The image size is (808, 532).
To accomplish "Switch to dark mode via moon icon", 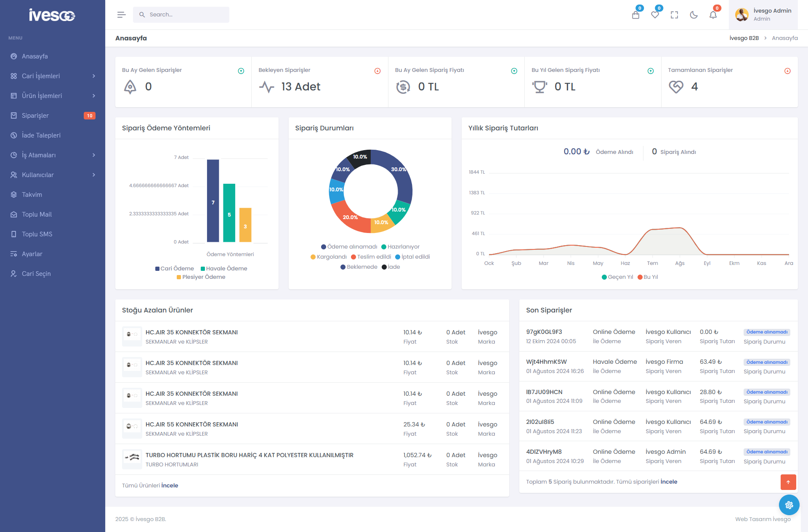I will pyautogui.click(x=694, y=15).
